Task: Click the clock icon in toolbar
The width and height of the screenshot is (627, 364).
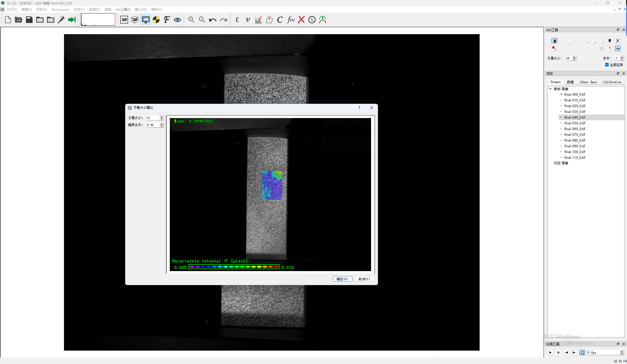Action: pyautogui.click(x=312, y=20)
